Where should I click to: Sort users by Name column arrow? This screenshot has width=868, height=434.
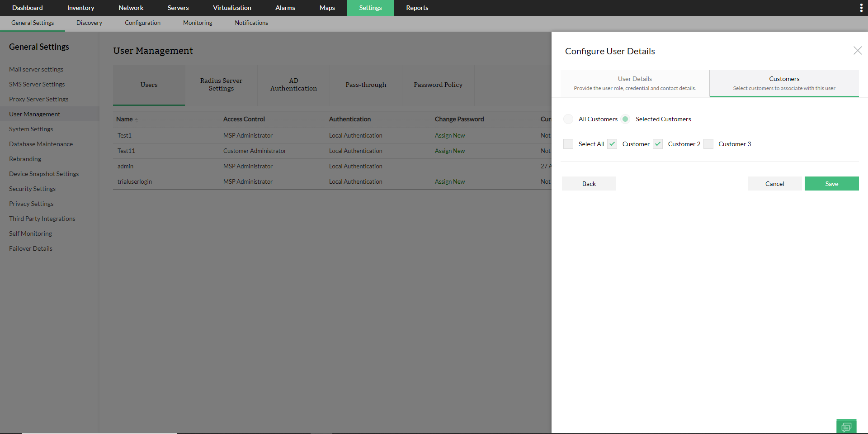136,119
